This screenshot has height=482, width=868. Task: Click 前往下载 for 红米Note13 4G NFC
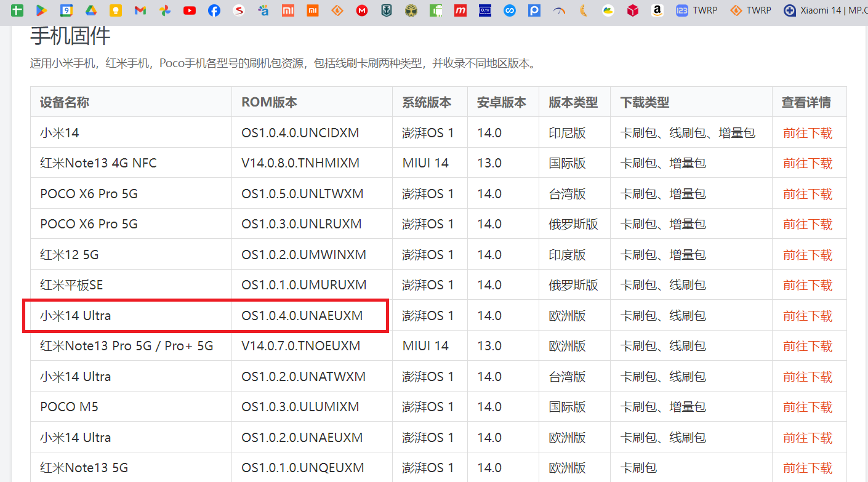(808, 164)
